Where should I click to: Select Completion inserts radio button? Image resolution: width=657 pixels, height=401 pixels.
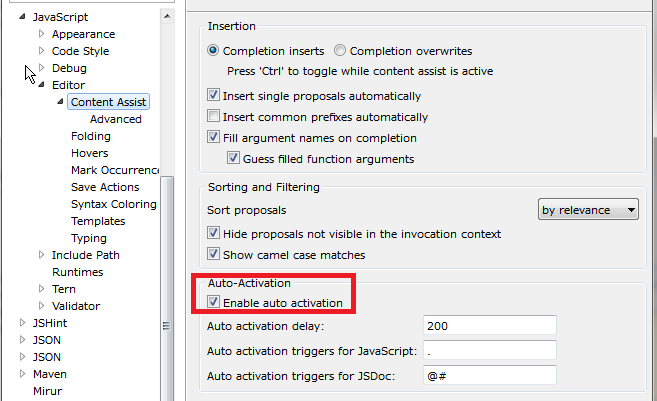(213, 51)
